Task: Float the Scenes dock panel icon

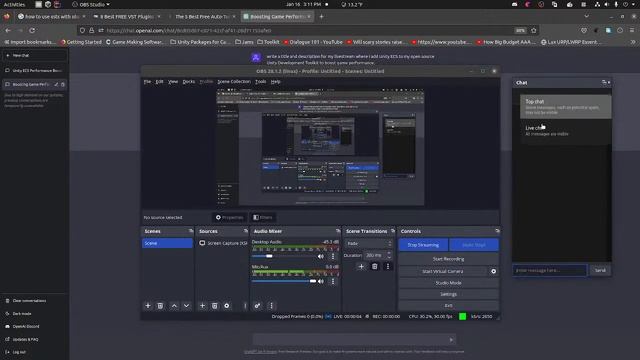Action: click(x=191, y=231)
